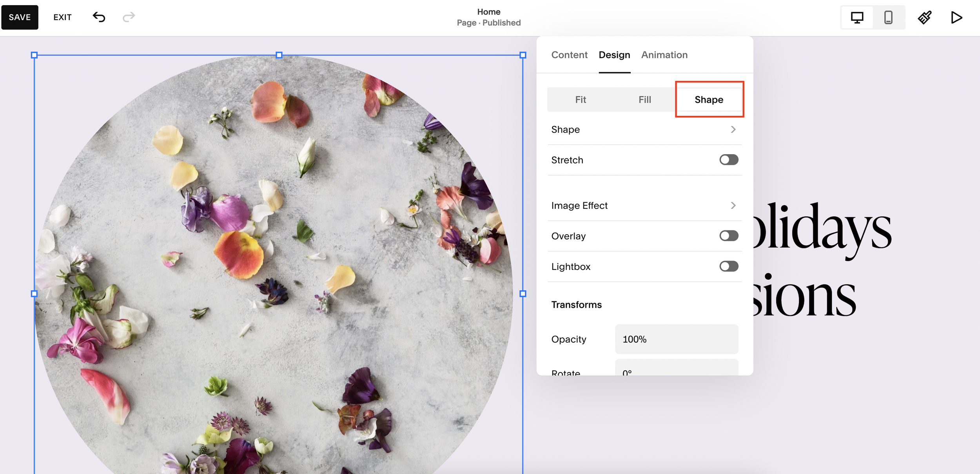
Task: Switch to desktop view icon
Action: pos(857,17)
